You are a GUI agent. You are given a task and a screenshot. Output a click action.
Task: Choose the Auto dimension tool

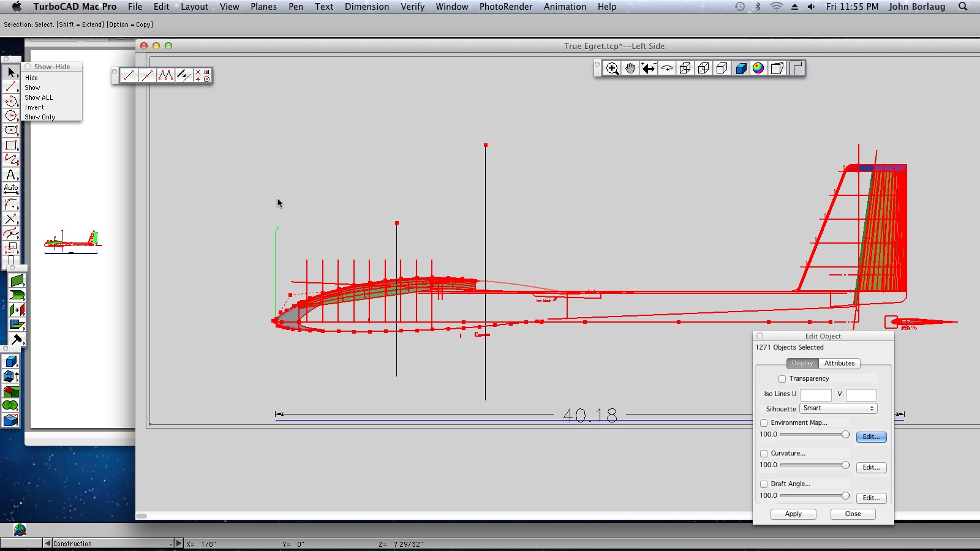11,190
